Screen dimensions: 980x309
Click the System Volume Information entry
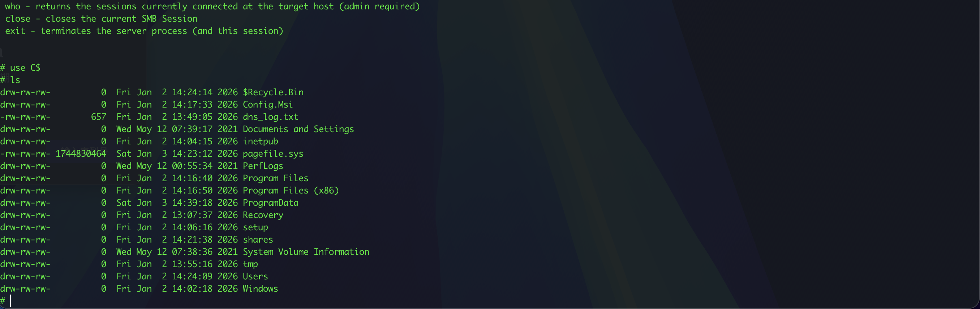coord(305,252)
